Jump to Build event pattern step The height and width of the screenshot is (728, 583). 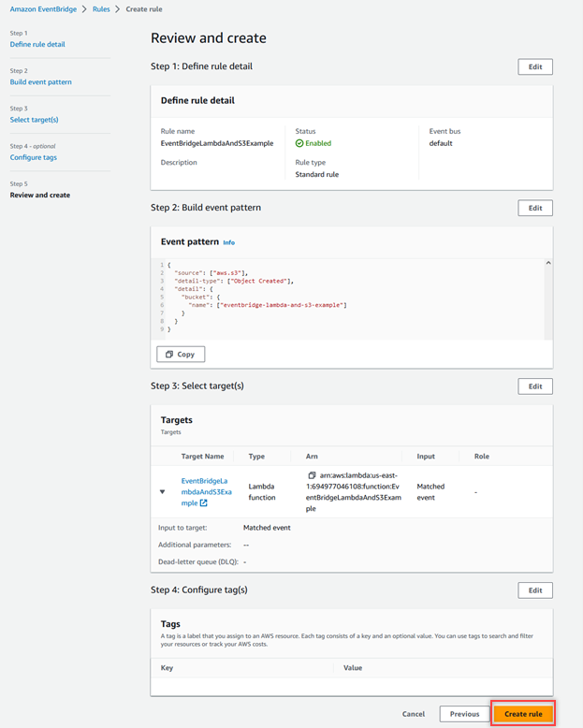(x=41, y=81)
